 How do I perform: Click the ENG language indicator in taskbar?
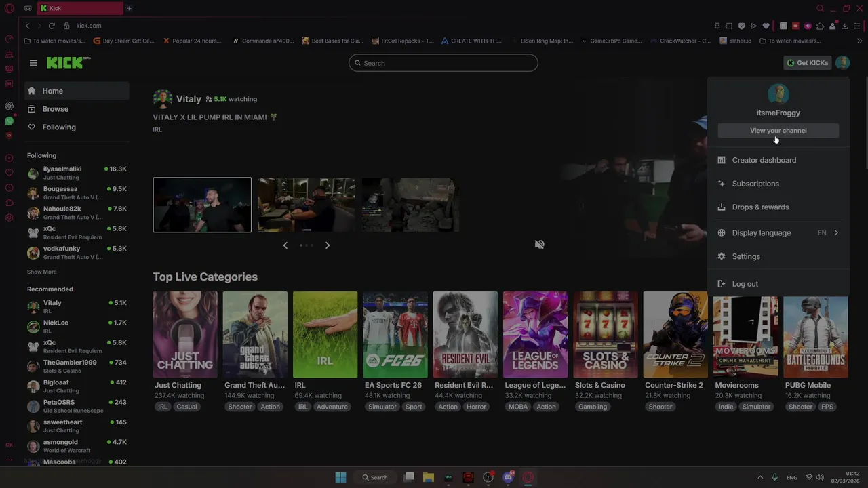[x=792, y=478]
